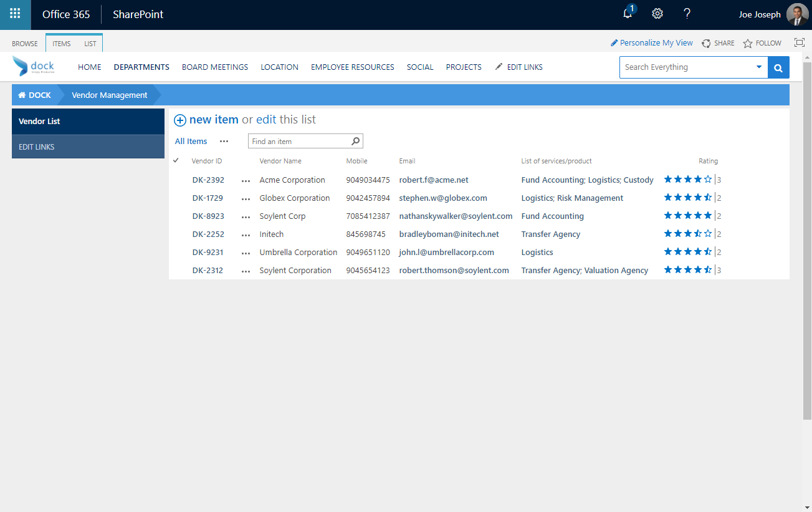This screenshot has width=812, height=512.
Task: Open help with the question mark icon
Action: coord(686,14)
